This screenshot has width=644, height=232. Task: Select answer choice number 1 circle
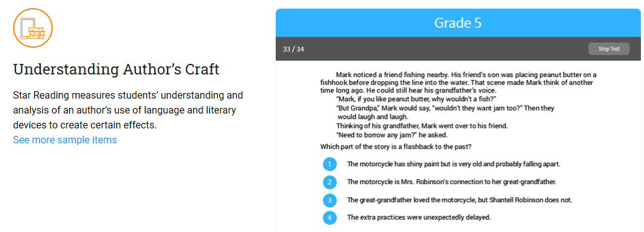coord(329,164)
